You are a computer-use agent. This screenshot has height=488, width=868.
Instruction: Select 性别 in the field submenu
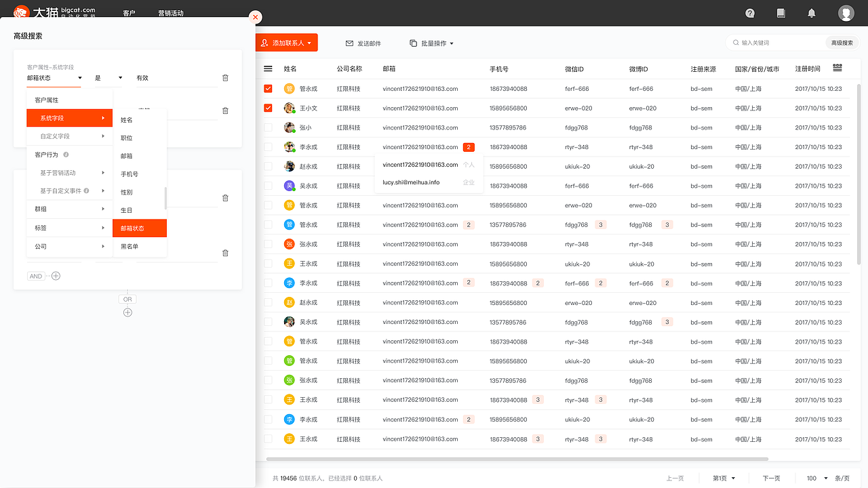(139, 192)
